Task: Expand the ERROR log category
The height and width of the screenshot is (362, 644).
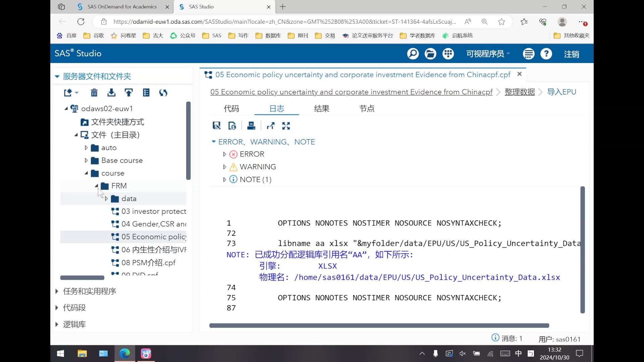Action: click(224, 154)
